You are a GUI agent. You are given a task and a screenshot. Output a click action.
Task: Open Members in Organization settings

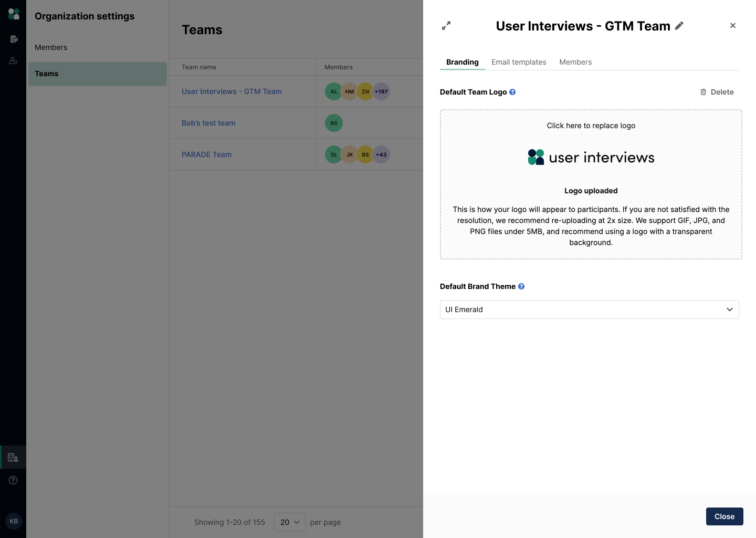pyautogui.click(x=98, y=47)
